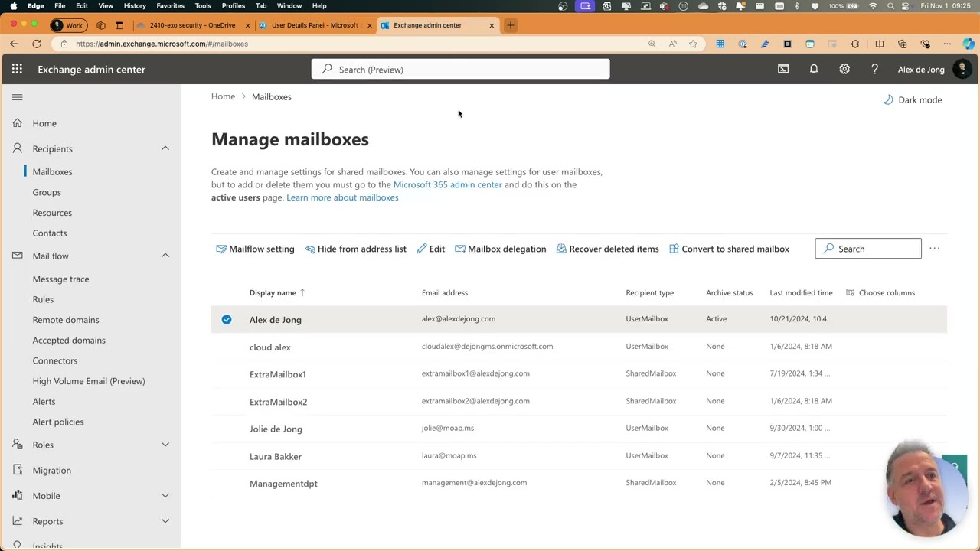Open High Volume Email (Preview)
Image resolution: width=980 pixels, height=551 pixels.
(89, 381)
